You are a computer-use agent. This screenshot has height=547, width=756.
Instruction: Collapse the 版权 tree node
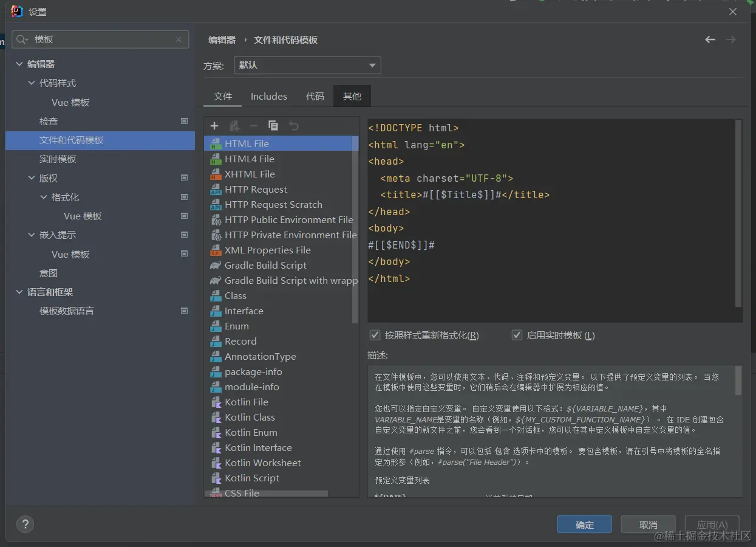[x=32, y=178]
